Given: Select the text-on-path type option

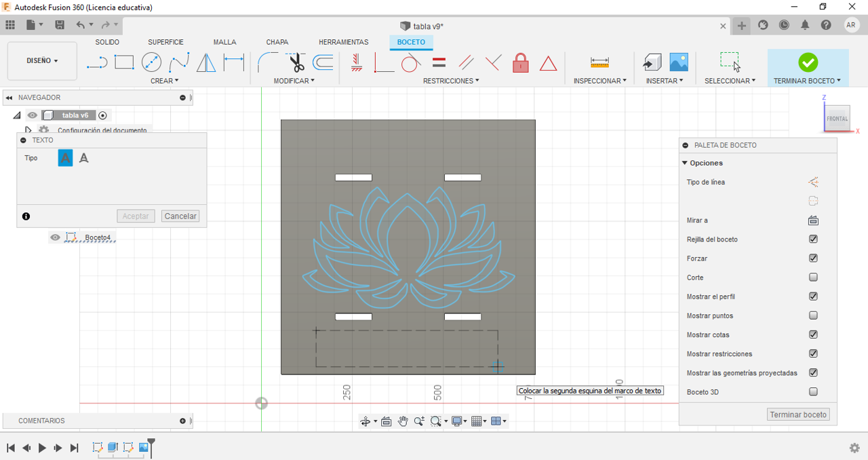Looking at the screenshot, I should pos(83,158).
